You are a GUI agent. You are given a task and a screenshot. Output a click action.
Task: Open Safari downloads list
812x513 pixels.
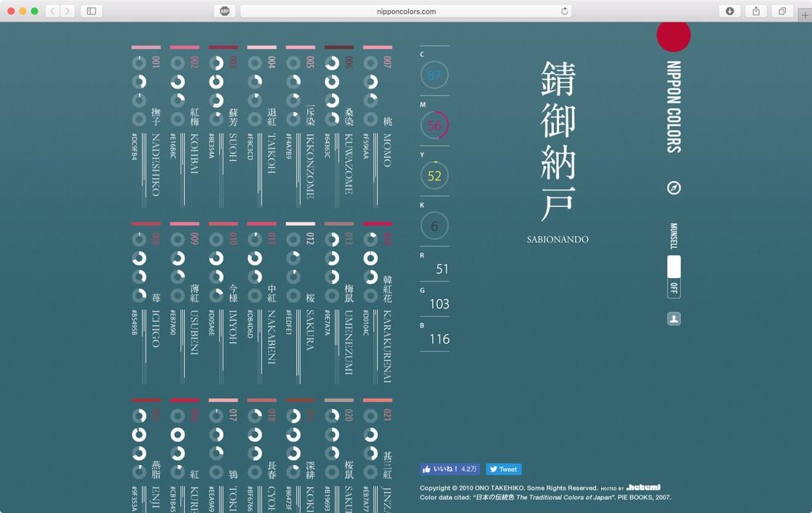coord(729,11)
